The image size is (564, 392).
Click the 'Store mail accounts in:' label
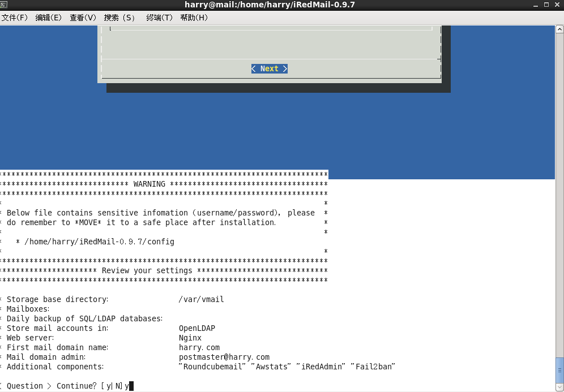[x=58, y=329]
